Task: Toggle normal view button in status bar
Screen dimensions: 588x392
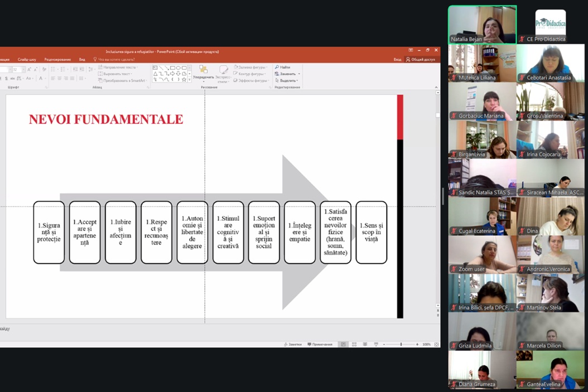Action: [343, 345]
